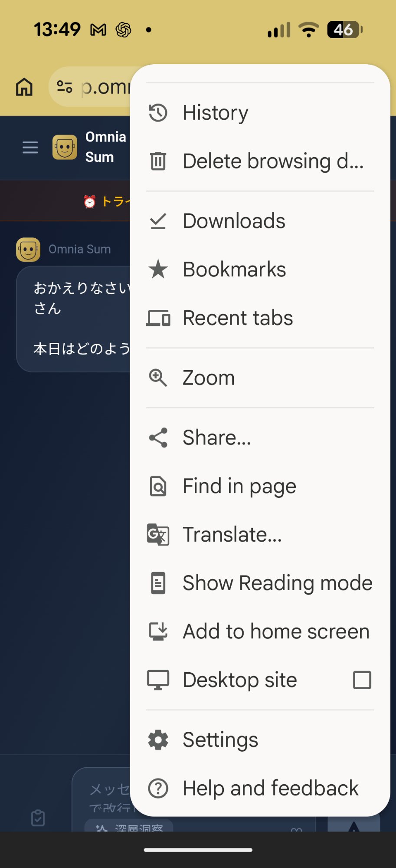The width and height of the screenshot is (396, 868).
Task: Tap the Omnia Sum hamburger menu icon
Action: pyautogui.click(x=30, y=148)
